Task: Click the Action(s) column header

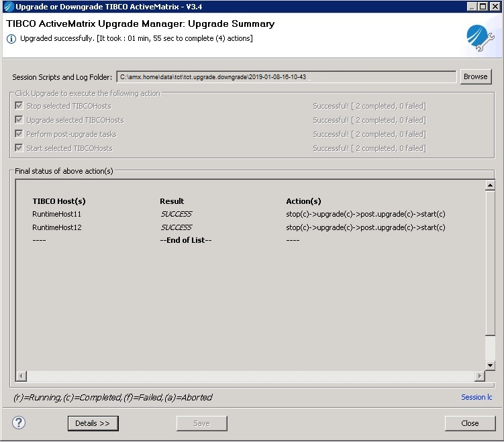Action: point(303,201)
